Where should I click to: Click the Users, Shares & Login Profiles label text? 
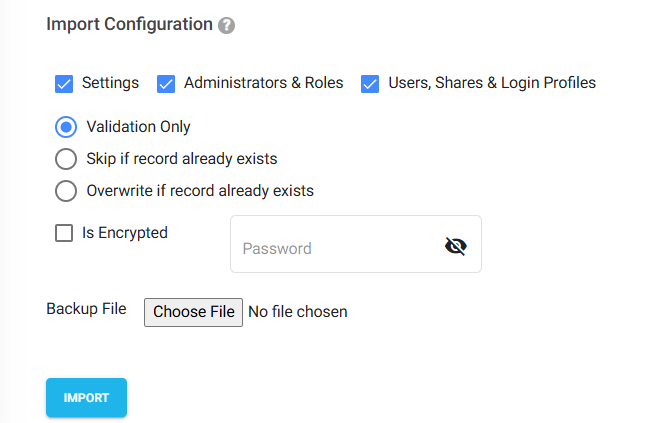point(492,83)
